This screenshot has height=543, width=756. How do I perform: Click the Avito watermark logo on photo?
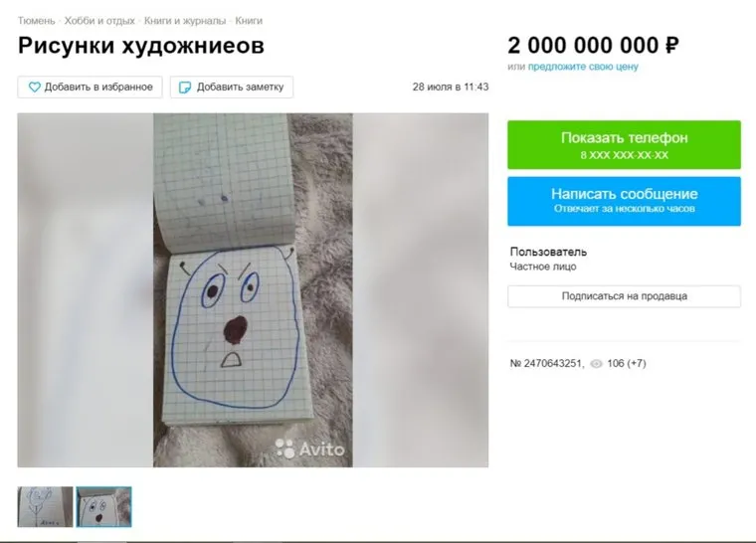310,449
